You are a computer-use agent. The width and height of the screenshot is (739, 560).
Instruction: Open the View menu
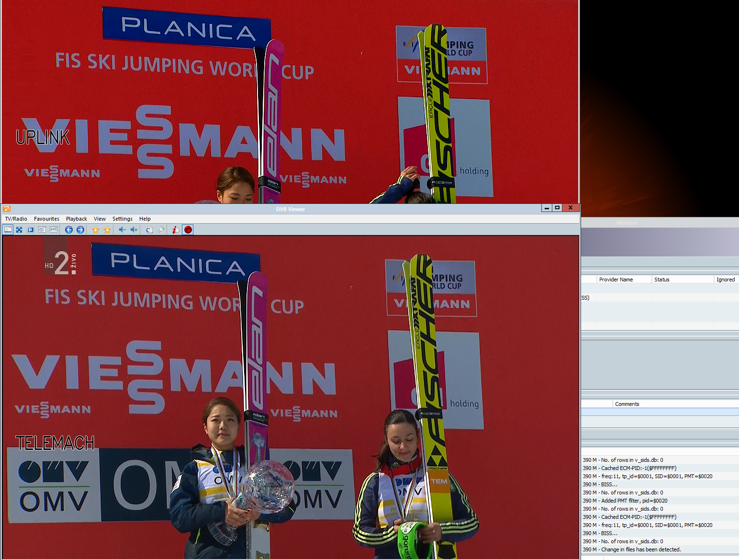(x=100, y=219)
